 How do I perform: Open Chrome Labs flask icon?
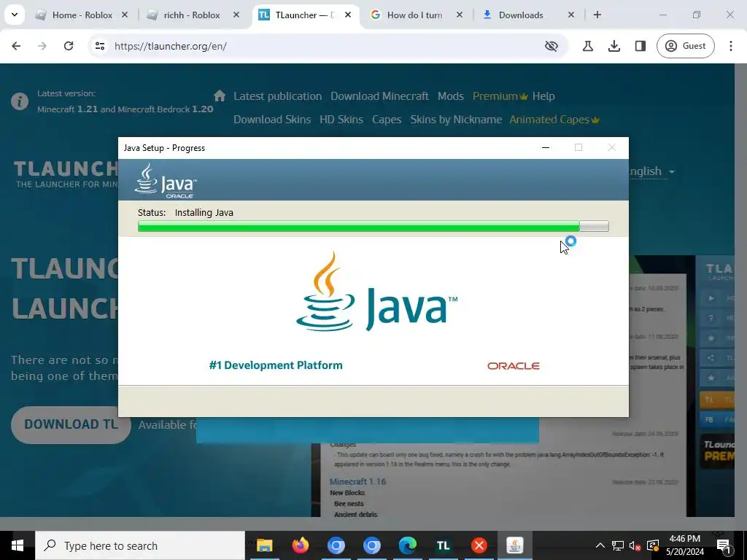click(x=588, y=46)
